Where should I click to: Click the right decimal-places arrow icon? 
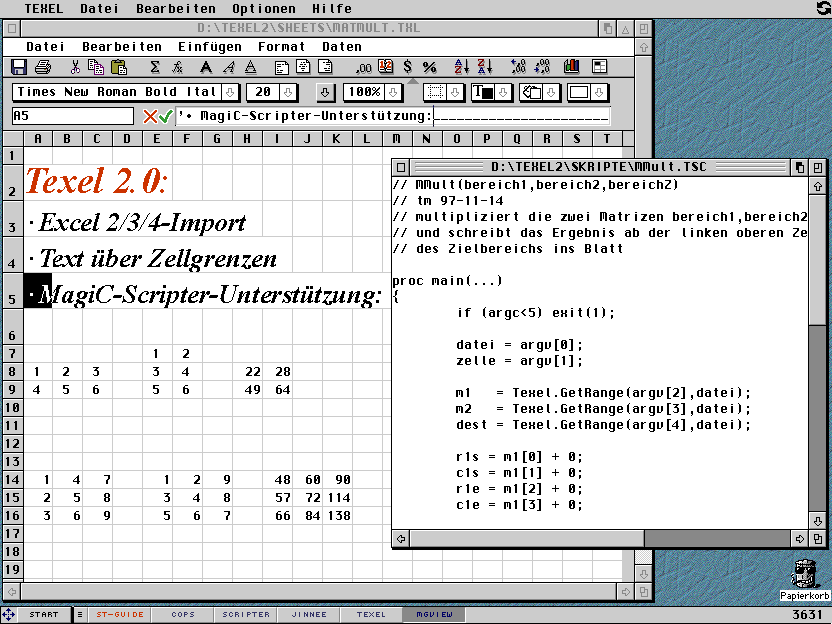tap(542, 67)
